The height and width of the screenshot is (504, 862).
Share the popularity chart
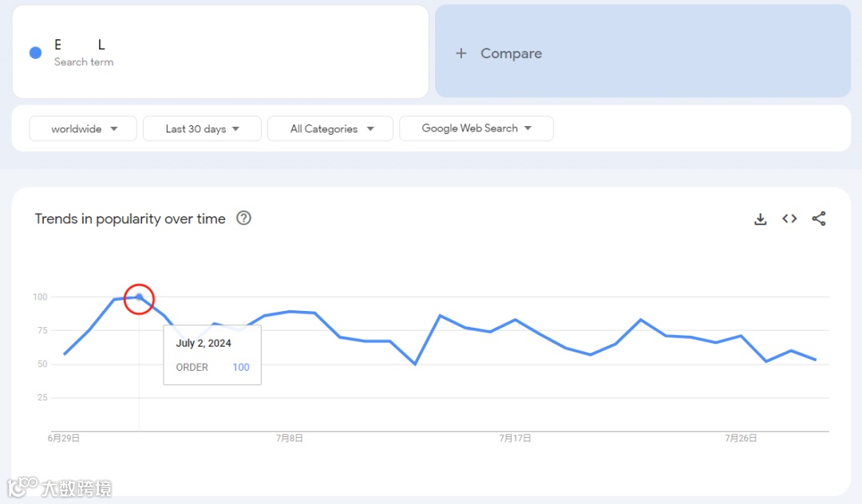pyautogui.click(x=819, y=219)
